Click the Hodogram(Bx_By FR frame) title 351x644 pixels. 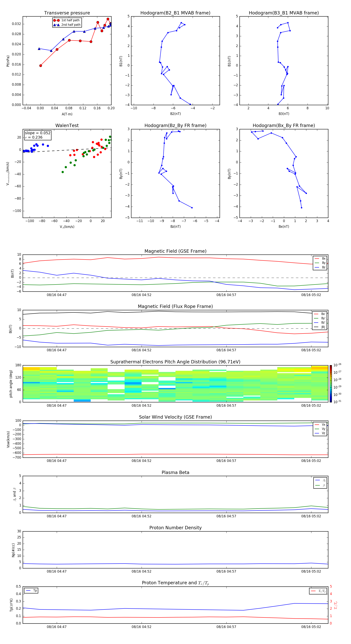point(284,125)
